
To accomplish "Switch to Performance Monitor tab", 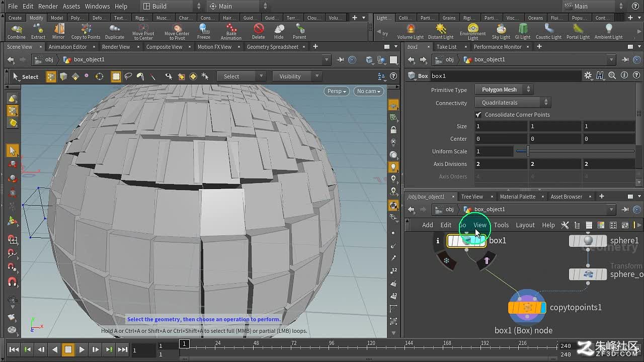I will (498, 47).
